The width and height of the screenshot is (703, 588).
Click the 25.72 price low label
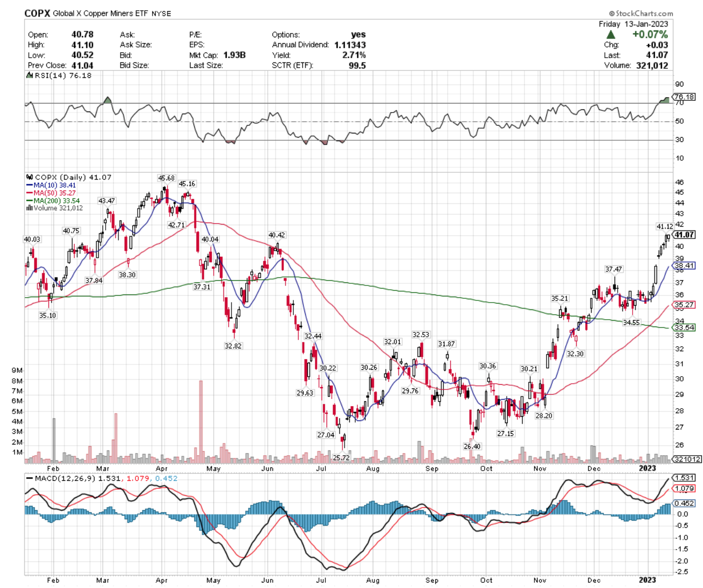[x=341, y=458]
